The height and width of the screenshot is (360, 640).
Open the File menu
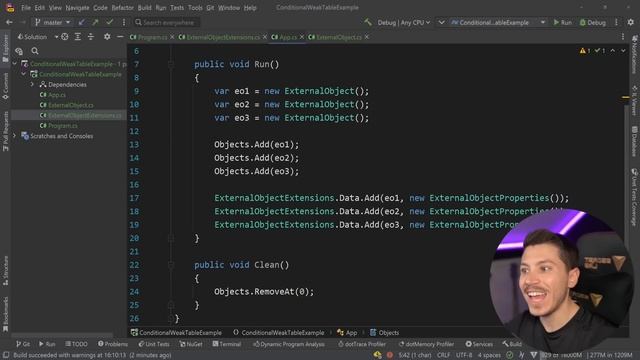tap(26, 8)
